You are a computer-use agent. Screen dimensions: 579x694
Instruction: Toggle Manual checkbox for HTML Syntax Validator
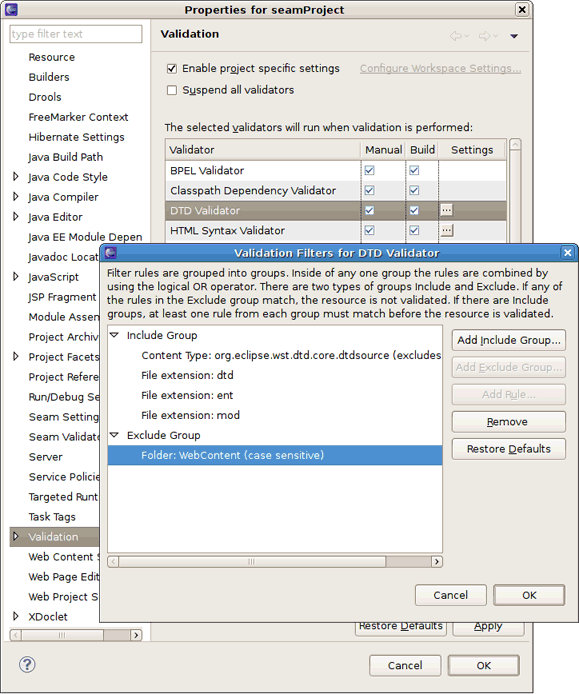370,230
